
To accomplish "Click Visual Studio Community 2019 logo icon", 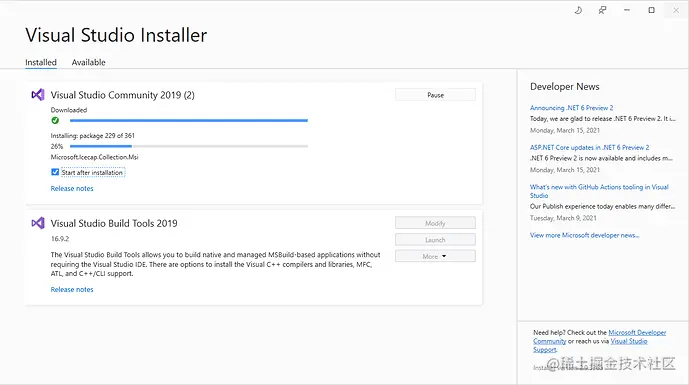I will click(x=38, y=95).
